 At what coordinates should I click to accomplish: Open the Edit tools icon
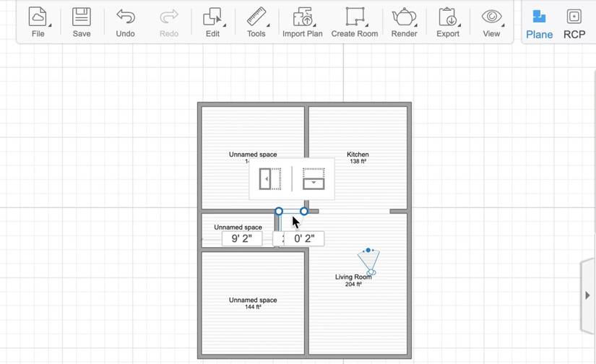[x=212, y=17]
